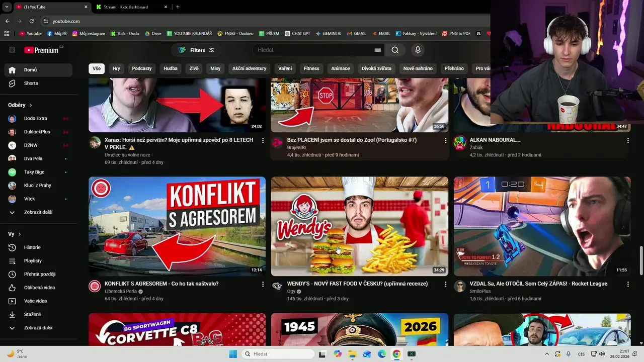Open Historie in the sidebar
Image resolution: width=644 pixels, height=362 pixels.
(x=38, y=247)
